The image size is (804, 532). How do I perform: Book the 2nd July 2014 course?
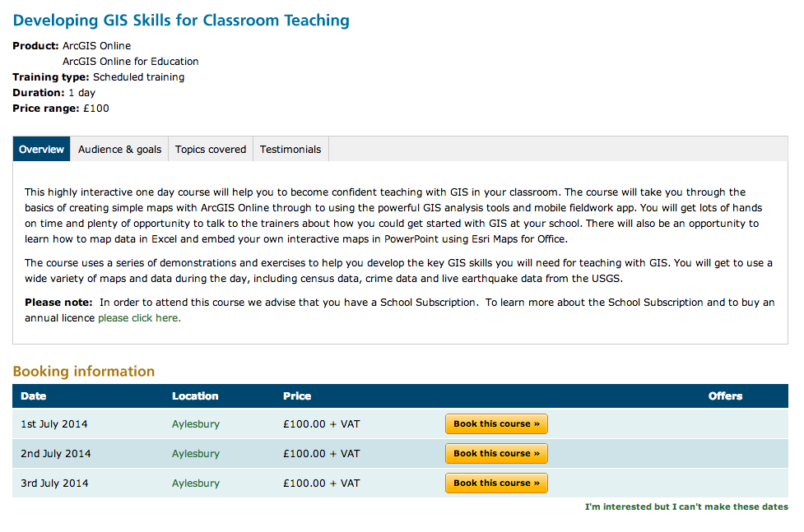[496, 454]
